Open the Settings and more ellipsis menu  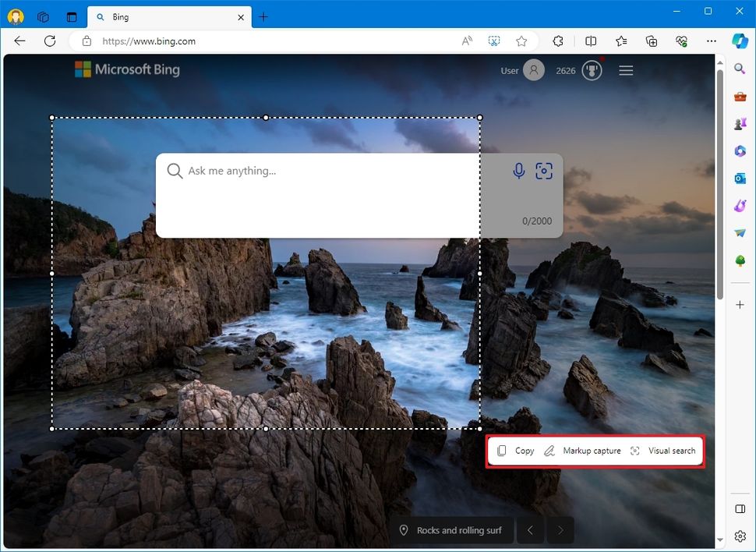tap(711, 41)
